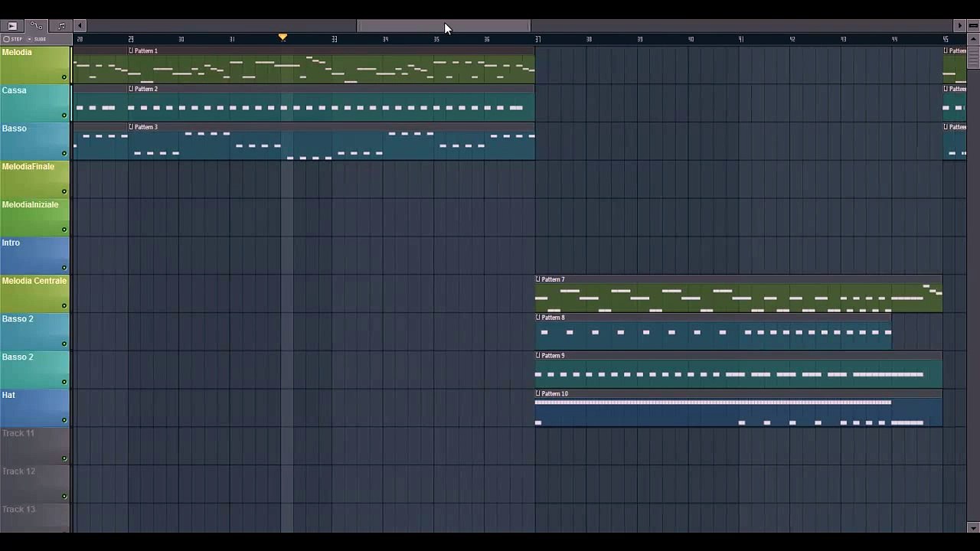Select the Melodia track header
The image size is (980, 551).
tap(35, 64)
